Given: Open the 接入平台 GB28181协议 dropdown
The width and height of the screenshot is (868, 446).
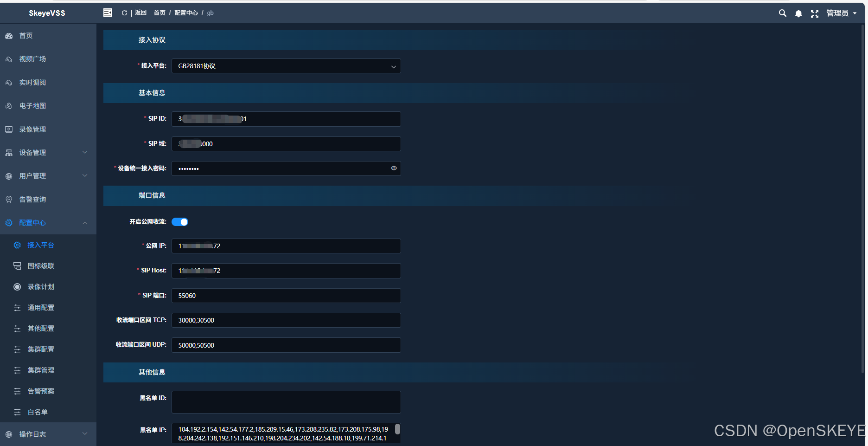Looking at the screenshot, I should 286,66.
